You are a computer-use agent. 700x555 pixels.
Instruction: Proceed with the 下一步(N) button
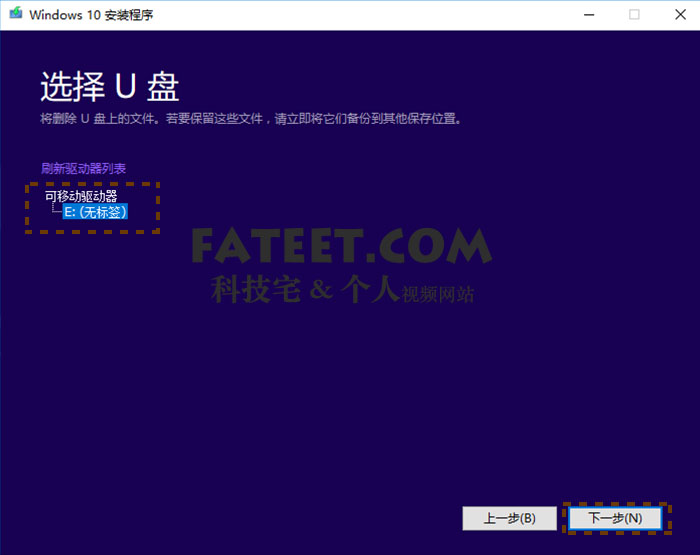(614, 518)
